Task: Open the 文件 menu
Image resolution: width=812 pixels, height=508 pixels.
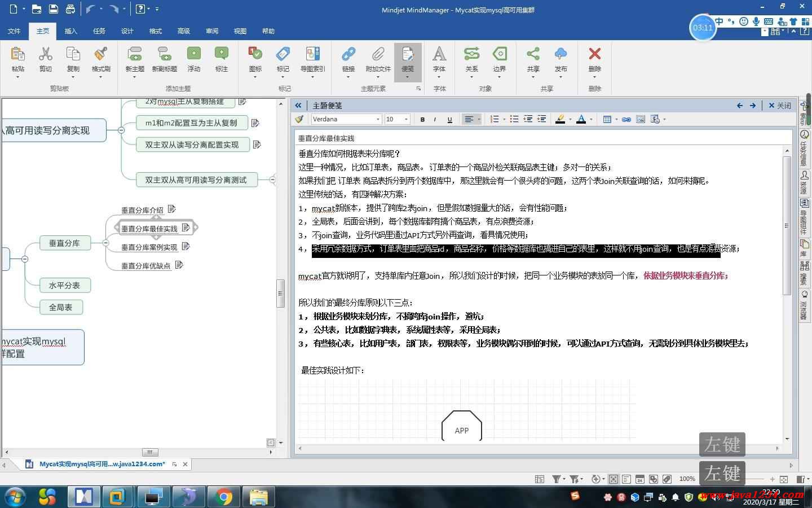Action: coord(15,31)
